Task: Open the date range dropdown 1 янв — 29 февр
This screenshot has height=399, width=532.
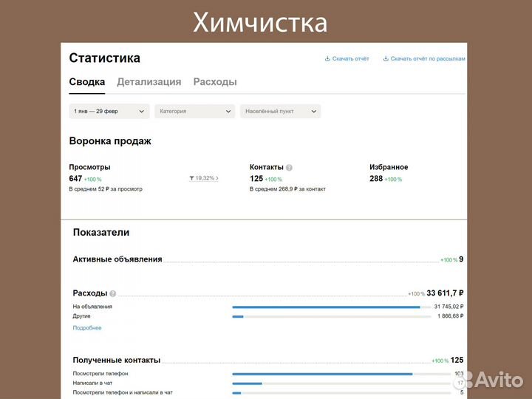Action: [x=109, y=112]
